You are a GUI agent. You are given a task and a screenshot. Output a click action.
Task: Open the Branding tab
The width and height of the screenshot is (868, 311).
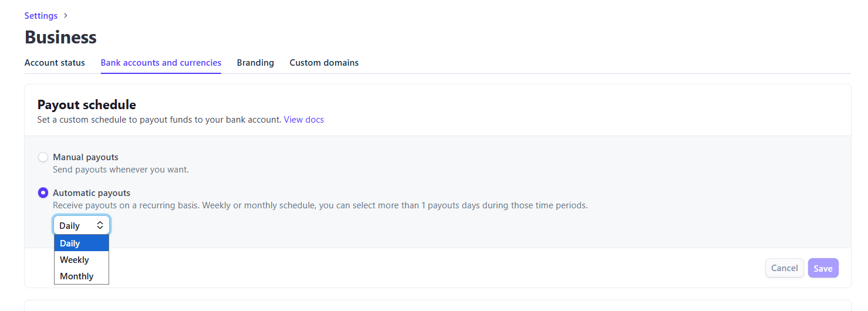coord(255,63)
